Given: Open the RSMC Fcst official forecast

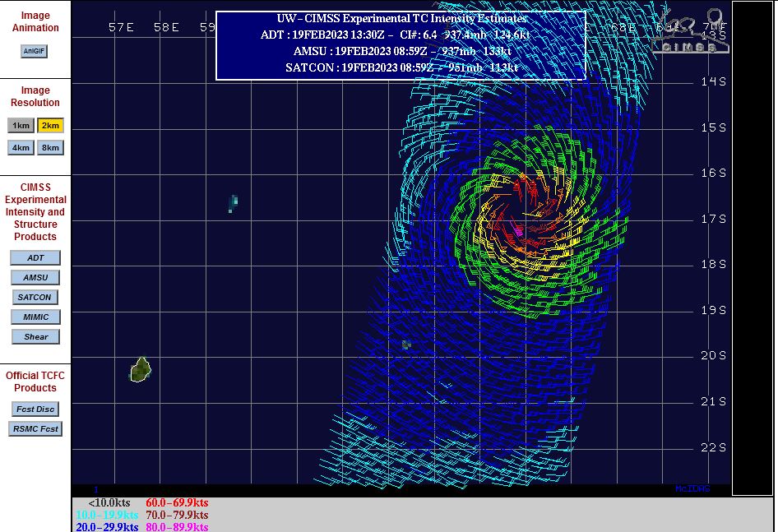Looking at the screenshot, I should coord(35,429).
